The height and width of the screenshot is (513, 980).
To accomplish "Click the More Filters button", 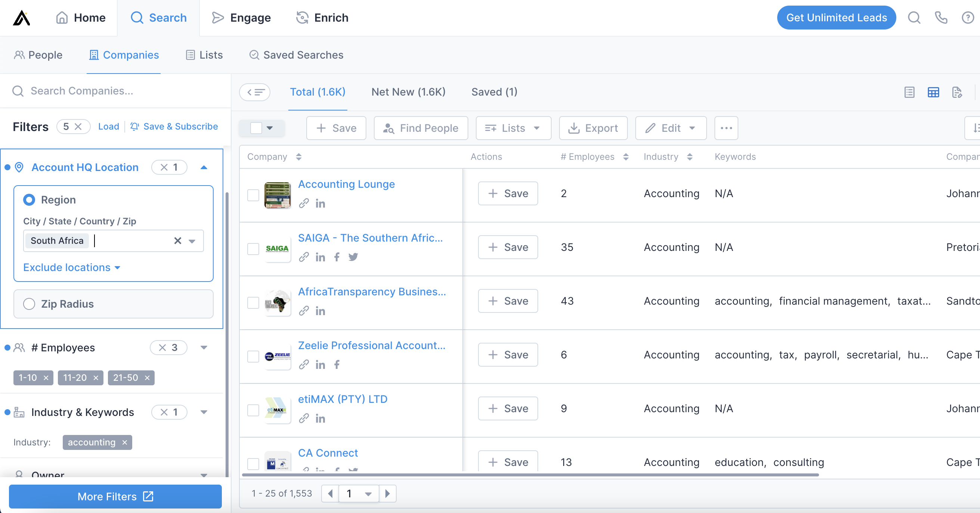I will click(115, 496).
